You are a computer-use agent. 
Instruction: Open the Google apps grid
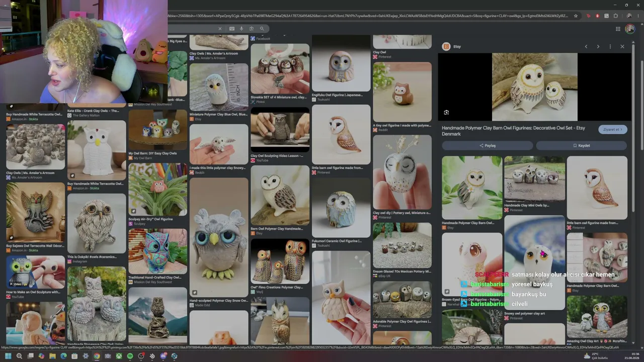coord(618,29)
